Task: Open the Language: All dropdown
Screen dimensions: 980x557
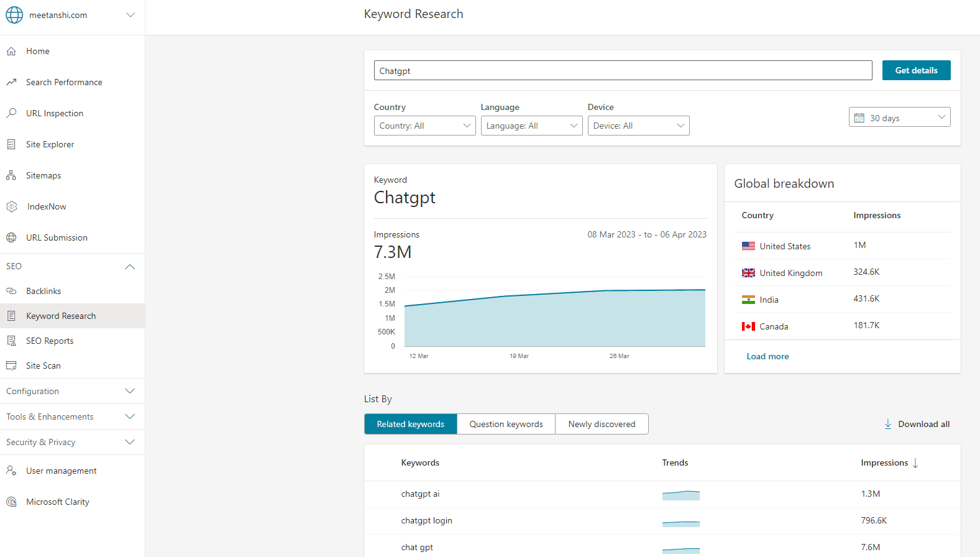Action: pos(531,126)
